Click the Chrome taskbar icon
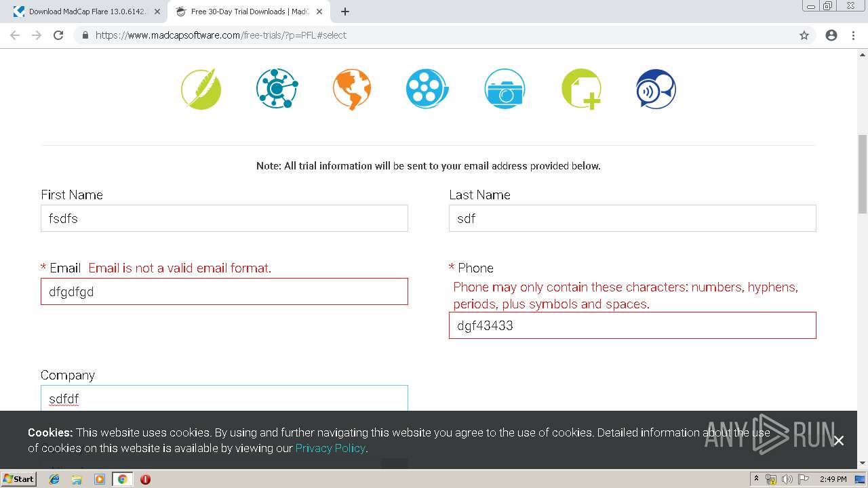This screenshot has height=488, width=868. [x=122, y=479]
